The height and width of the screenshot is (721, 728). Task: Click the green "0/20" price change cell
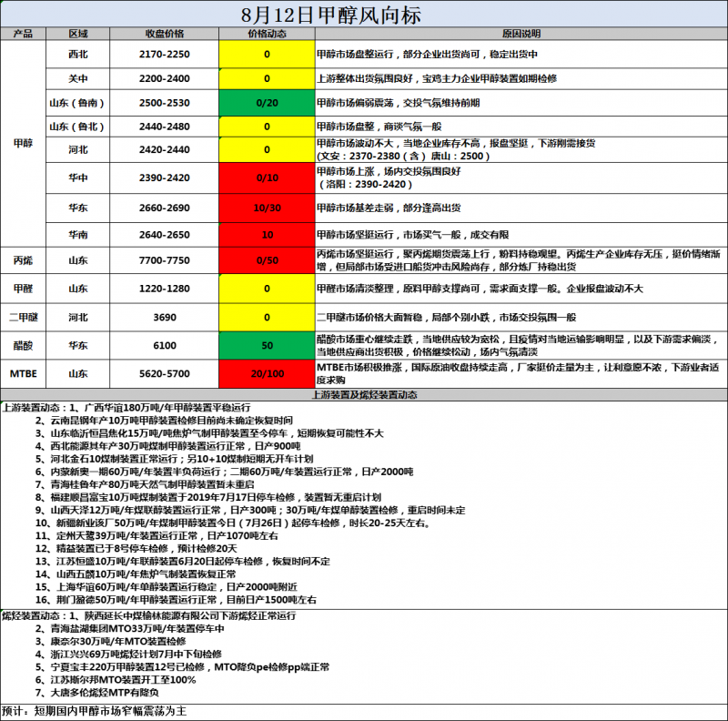tap(267, 103)
